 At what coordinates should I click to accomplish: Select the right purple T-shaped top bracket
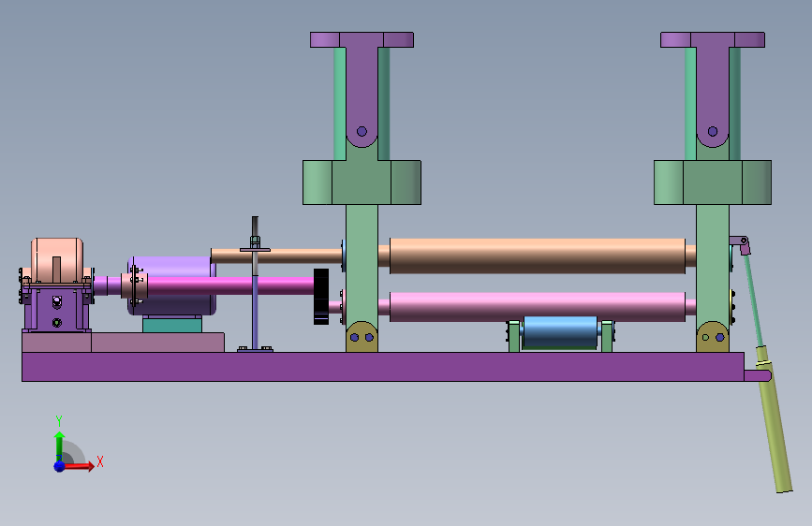tap(713, 89)
